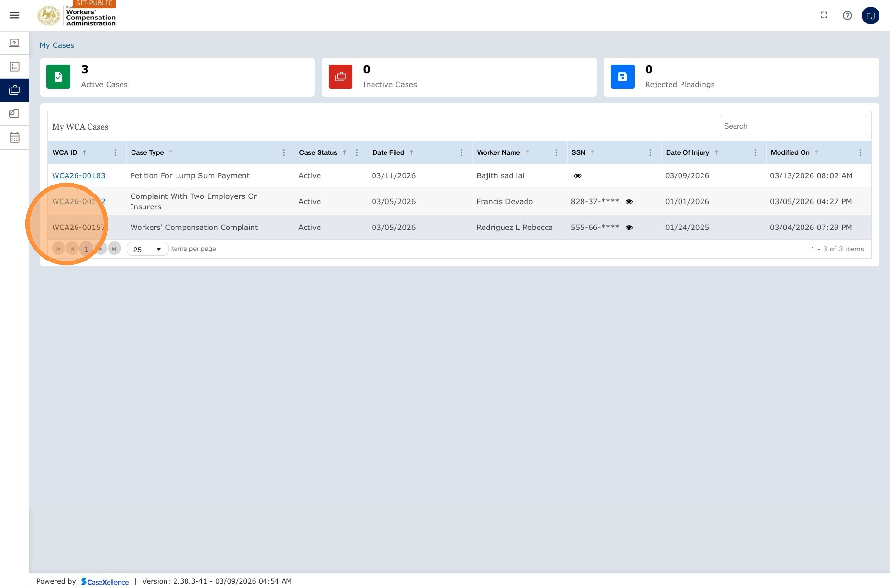Open Date Filed column options menu
This screenshot has height=588, width=890.
461,152
